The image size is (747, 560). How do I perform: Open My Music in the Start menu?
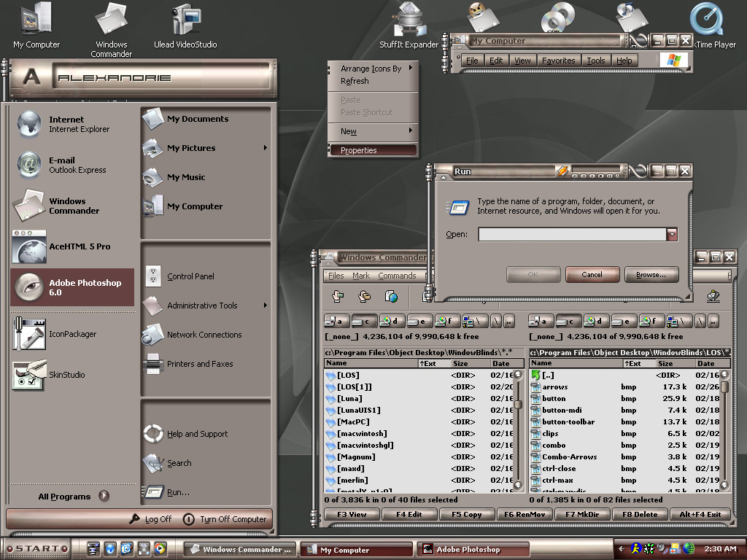(x=205, y=177)
